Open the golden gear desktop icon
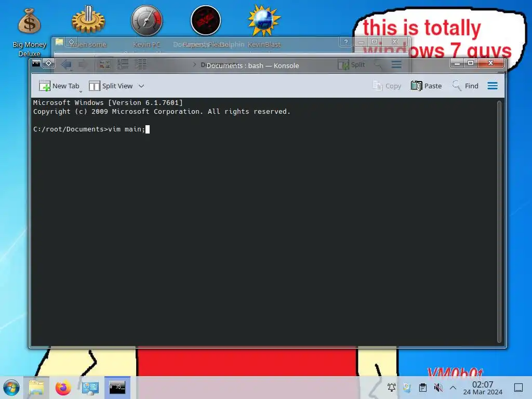 pos(88,20)
